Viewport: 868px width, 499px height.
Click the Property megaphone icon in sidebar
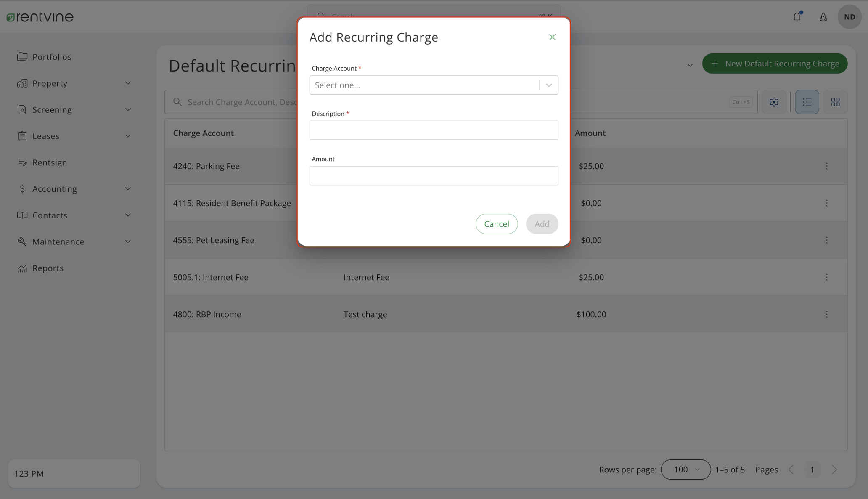coord(23,83)
